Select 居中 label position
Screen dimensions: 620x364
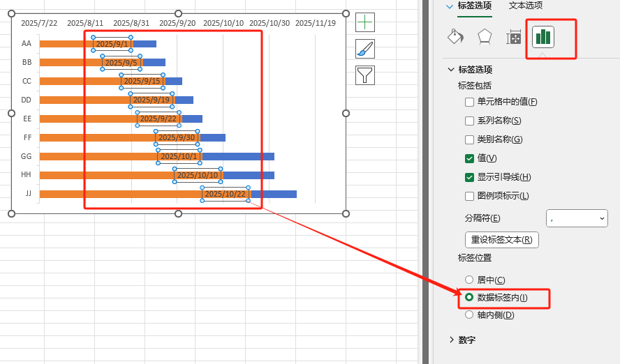coord(469,280)
